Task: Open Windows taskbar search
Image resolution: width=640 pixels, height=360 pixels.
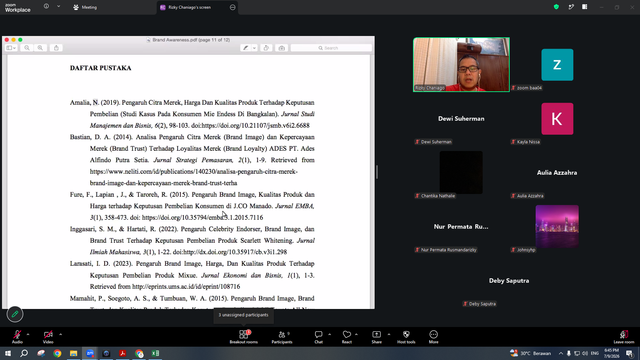Action: click(x=24, y=353)
